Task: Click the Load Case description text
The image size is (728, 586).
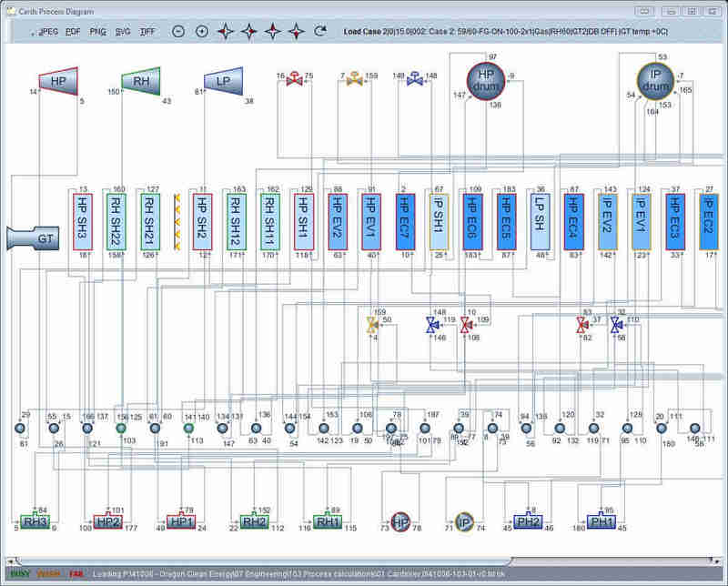Action: click(506, 32)
